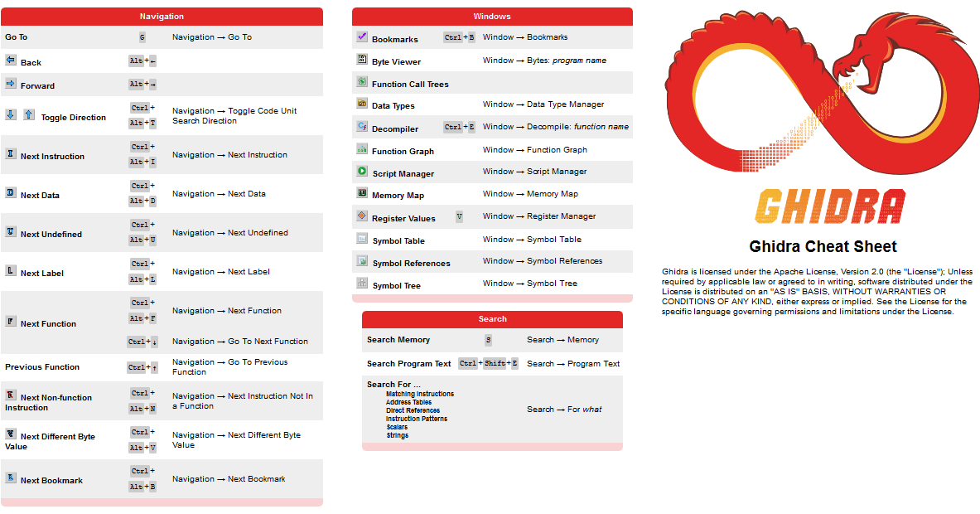980x514 pixels.
Task: Click the Toggle Direction down arrow icon
Action: pyautogui.click(x=11, y=114)
